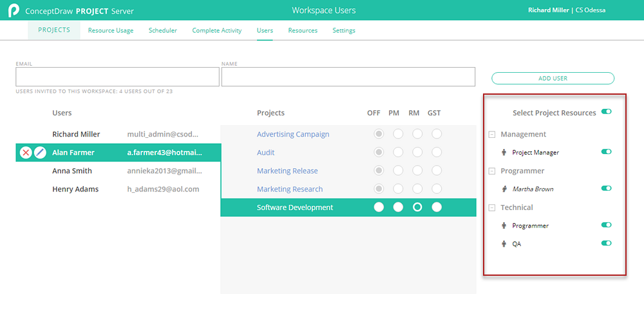This screenshot has width=644, height=328.
Task: Click the Project Manager resource name
Action: 536,153
